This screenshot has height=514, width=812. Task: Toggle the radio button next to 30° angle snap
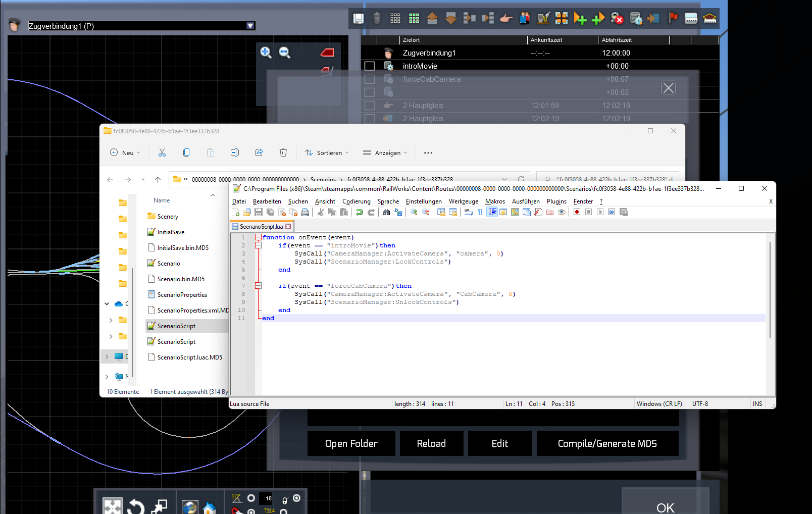251,498
